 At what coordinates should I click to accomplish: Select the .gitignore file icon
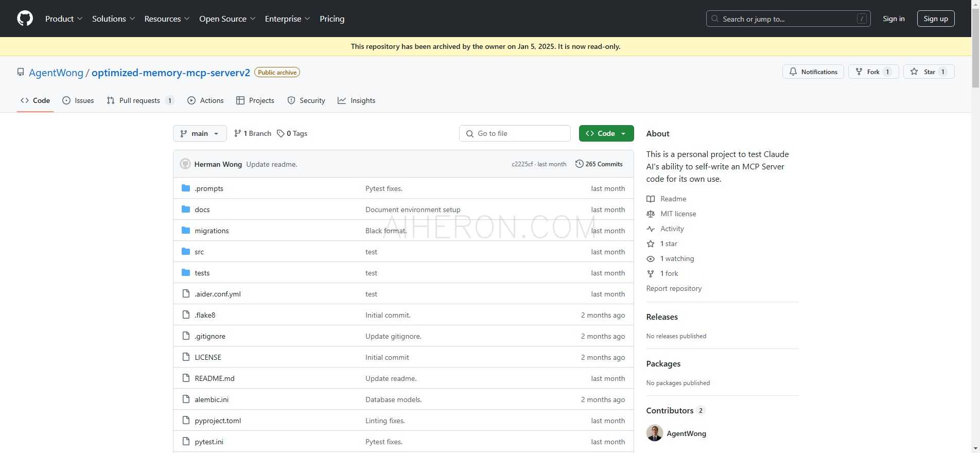186,336
